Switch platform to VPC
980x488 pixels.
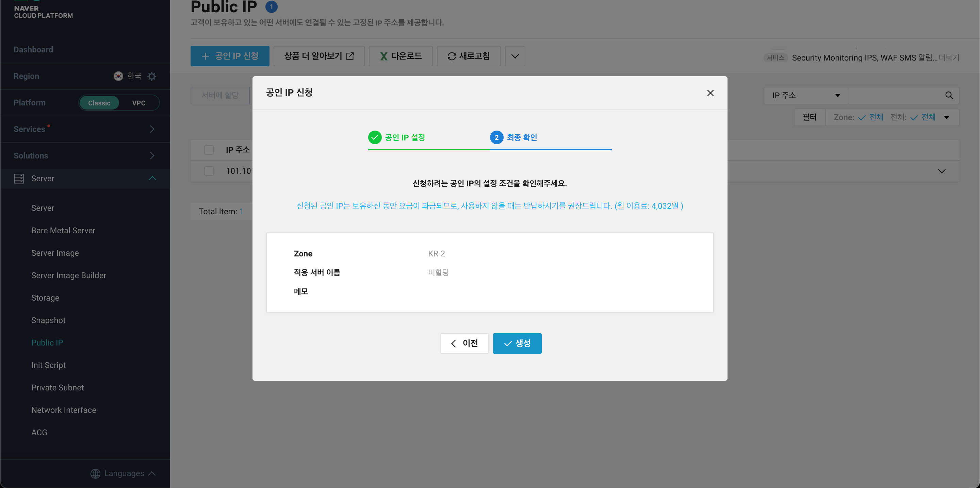tap(138, 103)
